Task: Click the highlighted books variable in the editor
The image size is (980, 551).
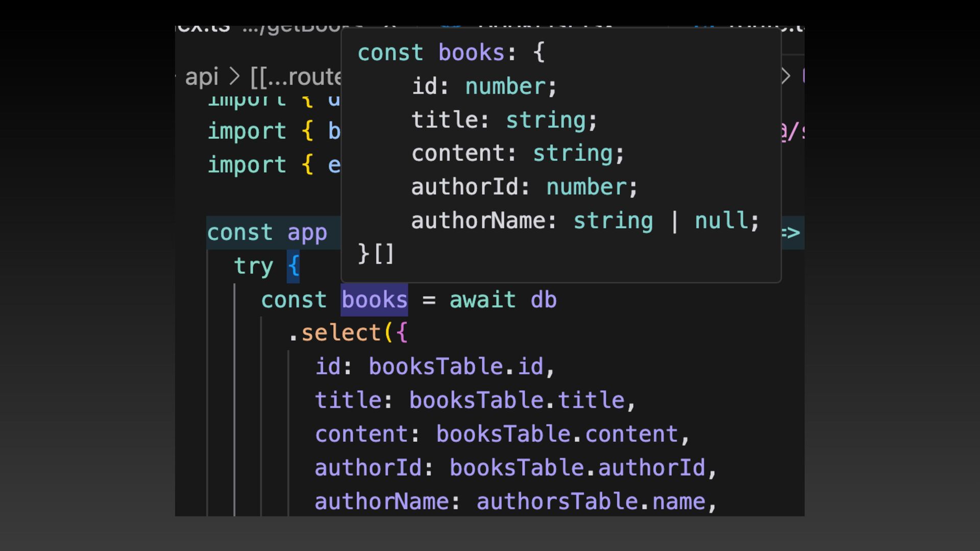Action: (374, 299)
